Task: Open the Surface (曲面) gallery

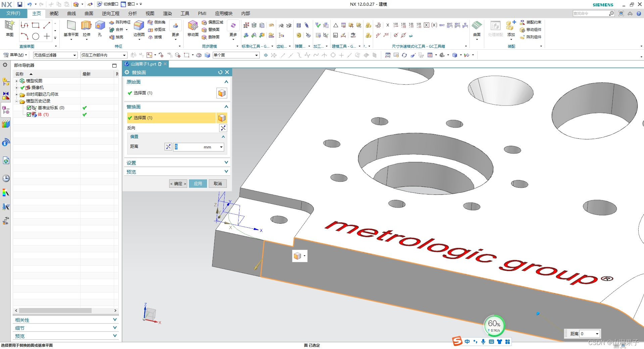Action: pyautogui.click(x=477, y=30)
